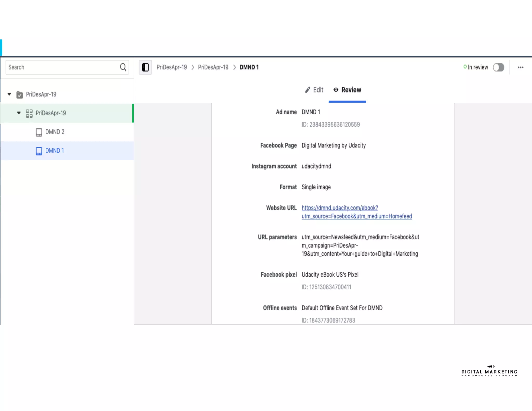
Task: Click the search magnifier icon
Action: [123, 67]
